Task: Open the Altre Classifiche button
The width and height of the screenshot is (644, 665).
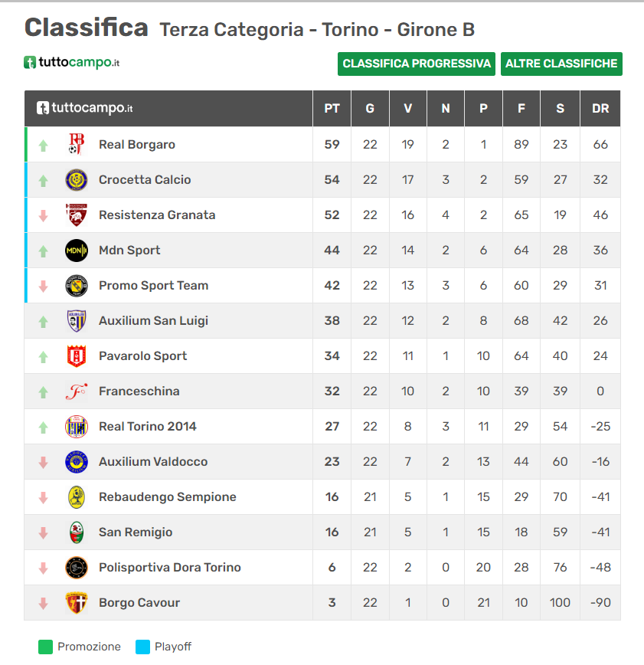Action: pyautogui.click(x=561, y=64)
